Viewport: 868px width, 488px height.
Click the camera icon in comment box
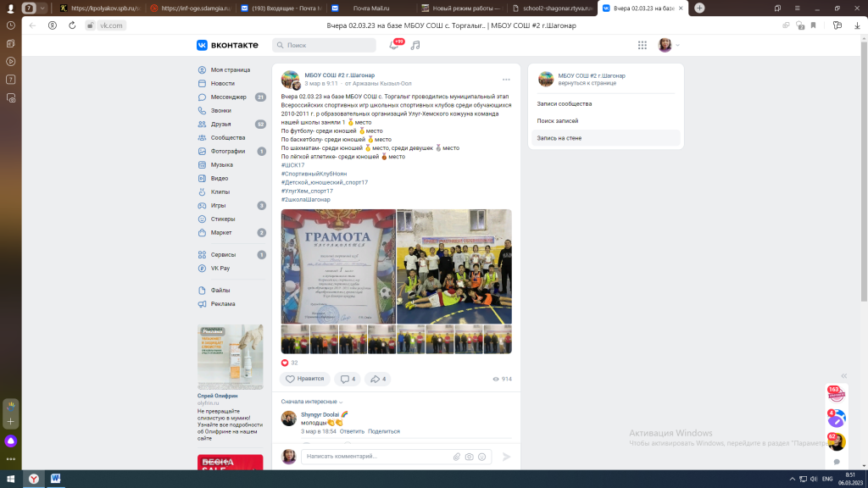coord(469,457)
